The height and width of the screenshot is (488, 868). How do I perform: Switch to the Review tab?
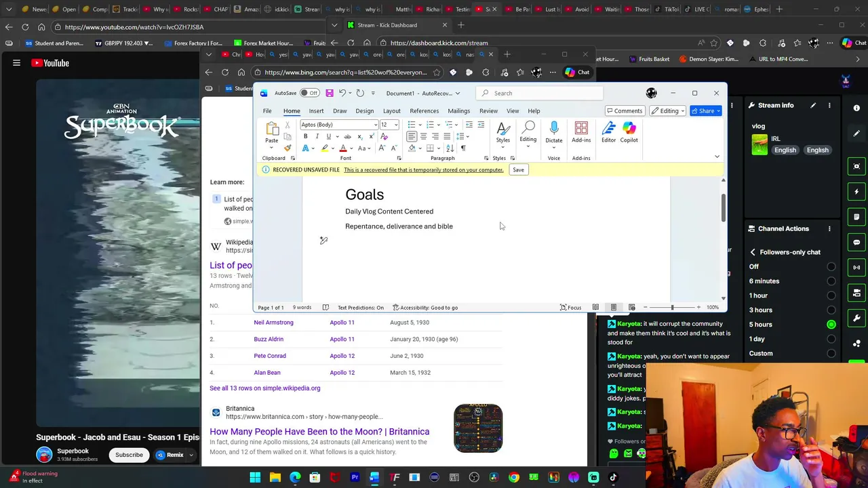[x=488, y=110]
